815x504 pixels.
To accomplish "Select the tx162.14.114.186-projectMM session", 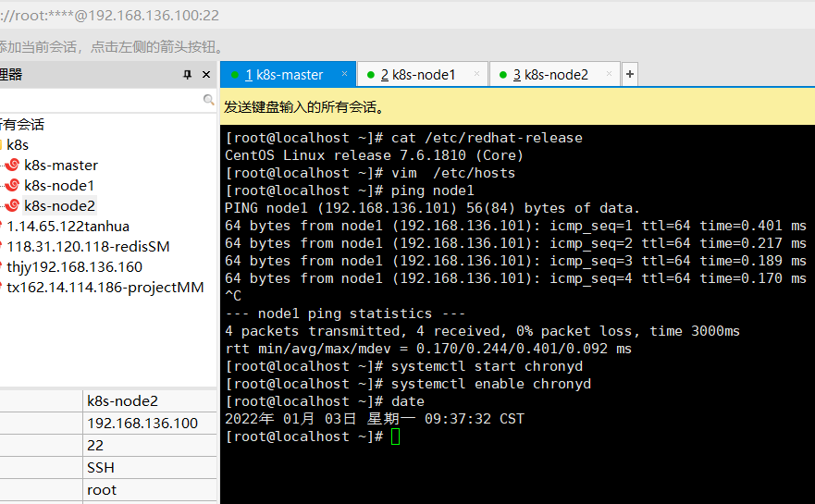I will [x=105, y=287].
